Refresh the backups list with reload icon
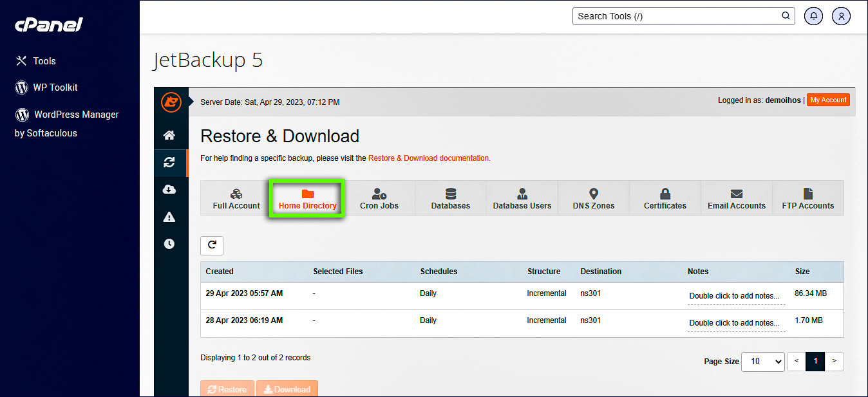This screenshot has height=397, width=868. 211,245
